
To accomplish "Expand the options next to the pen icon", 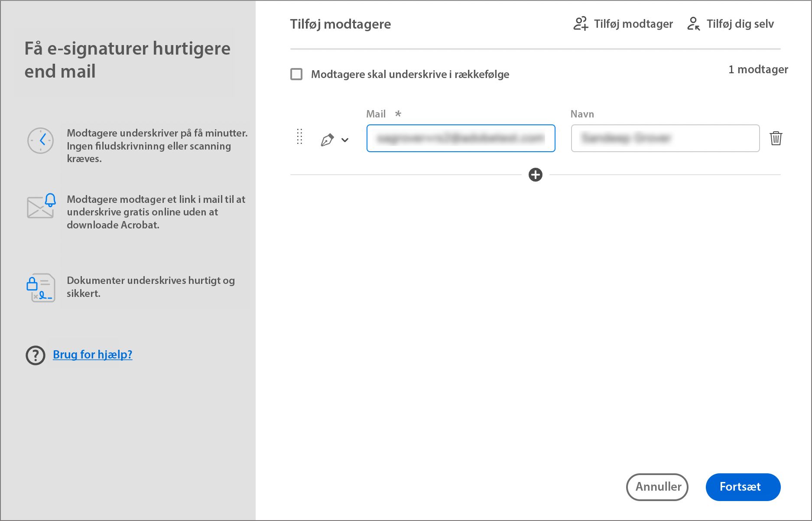I will [345, 140].
